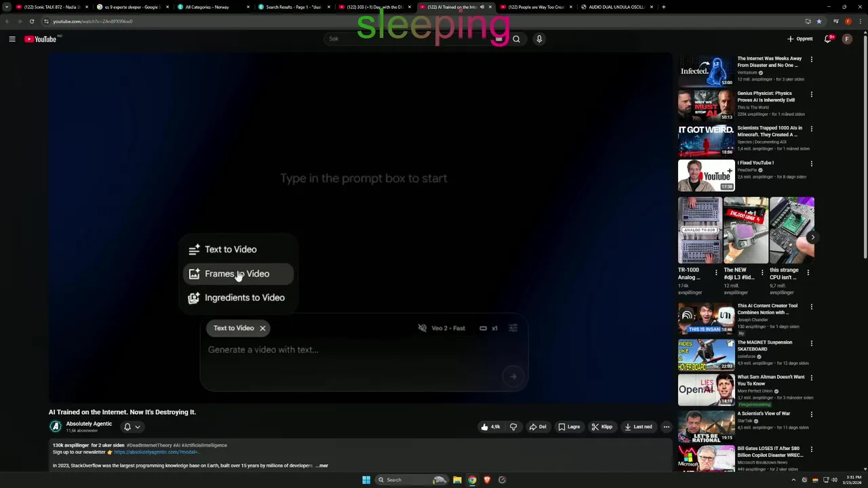Go to the YouTube home logo

pyautogui.click(x=41, y=39)
